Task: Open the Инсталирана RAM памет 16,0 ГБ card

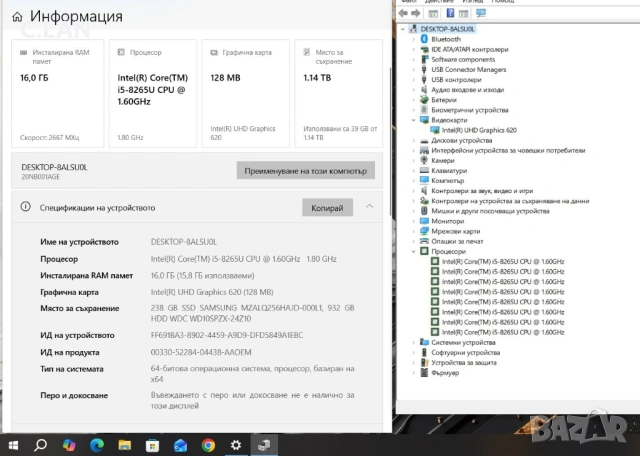Action: [58, 93]
